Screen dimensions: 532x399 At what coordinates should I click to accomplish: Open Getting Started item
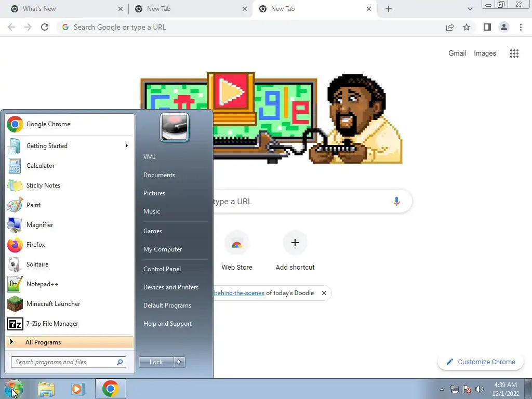pos(70,146)
